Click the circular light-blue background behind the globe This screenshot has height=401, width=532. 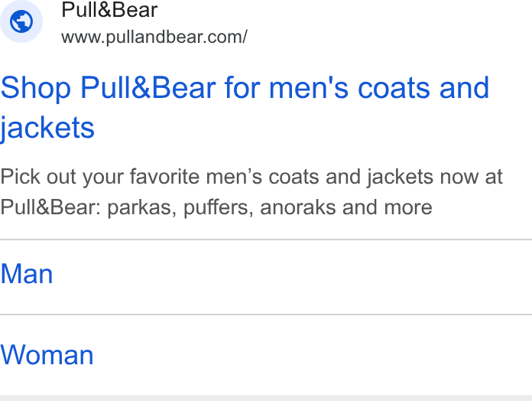click(21, 21)
